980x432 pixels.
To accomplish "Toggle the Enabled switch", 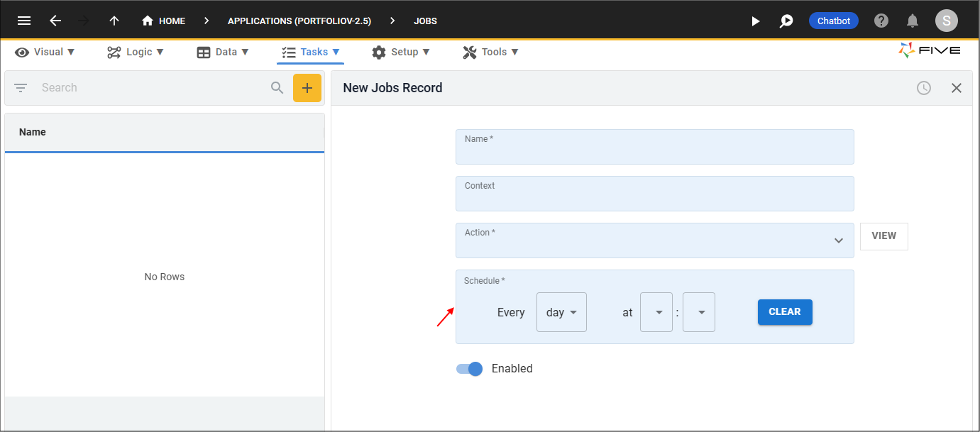I will 469,369.
